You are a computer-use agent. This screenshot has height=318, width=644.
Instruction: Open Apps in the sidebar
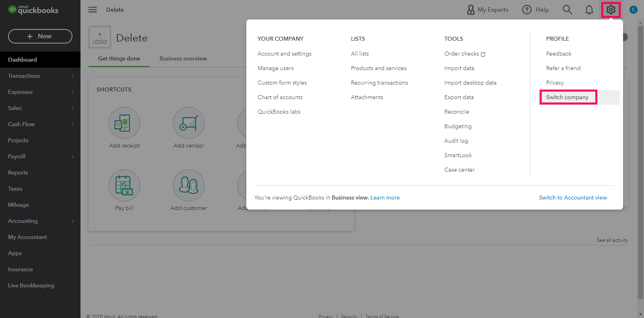40,253
